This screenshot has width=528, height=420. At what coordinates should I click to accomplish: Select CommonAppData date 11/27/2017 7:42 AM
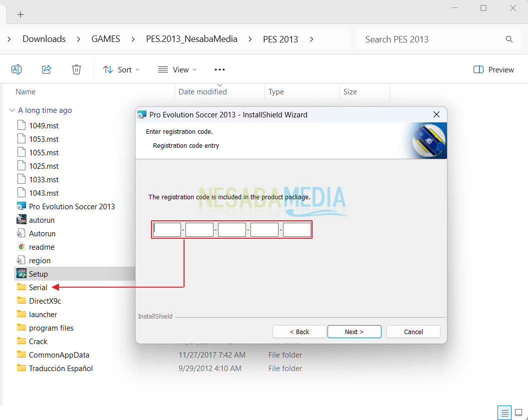212,355
